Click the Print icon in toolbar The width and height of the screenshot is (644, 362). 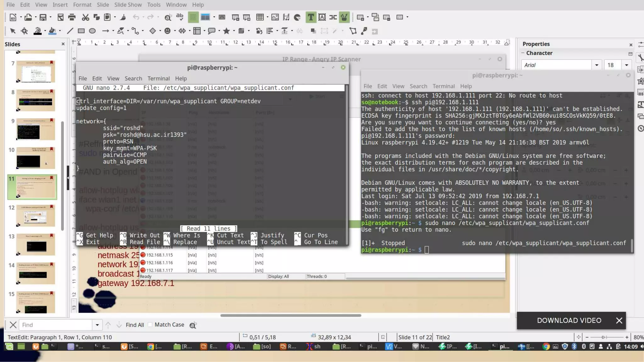[72, 17]
